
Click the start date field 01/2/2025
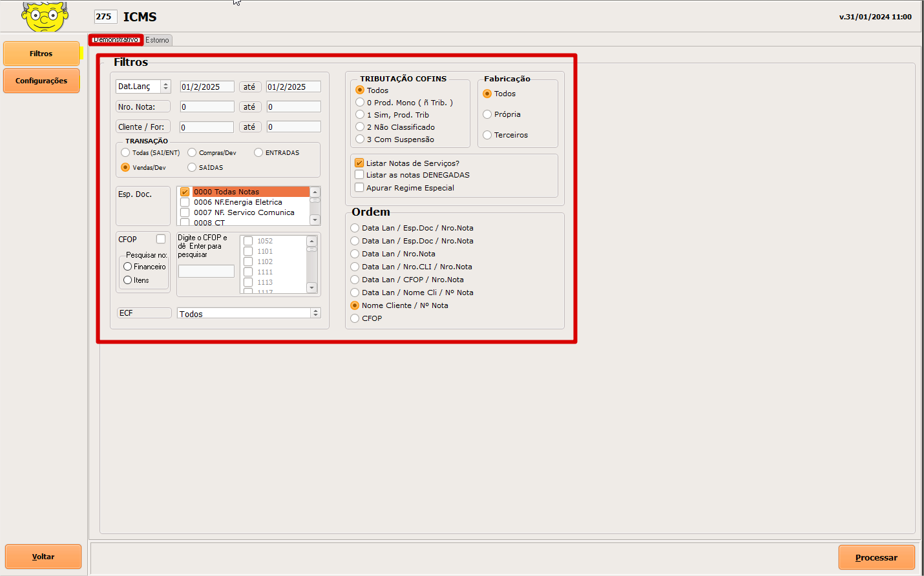click(207, 87)
